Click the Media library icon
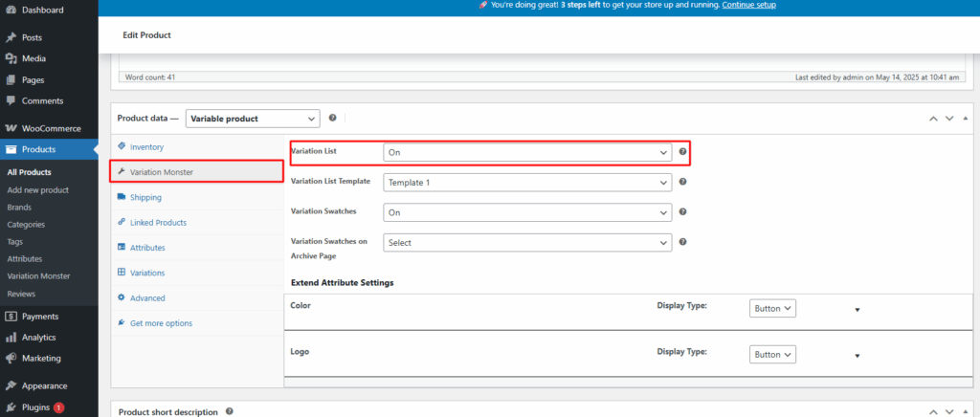 pyautogui.click(x=11, y=58)
